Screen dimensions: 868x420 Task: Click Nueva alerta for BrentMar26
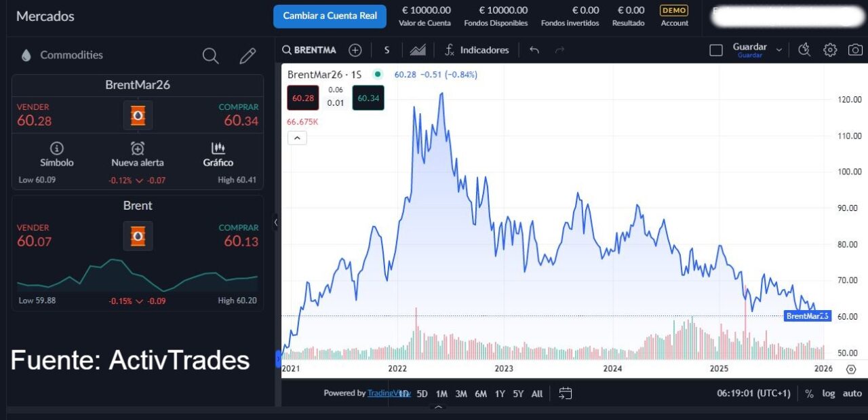(138, 155)
